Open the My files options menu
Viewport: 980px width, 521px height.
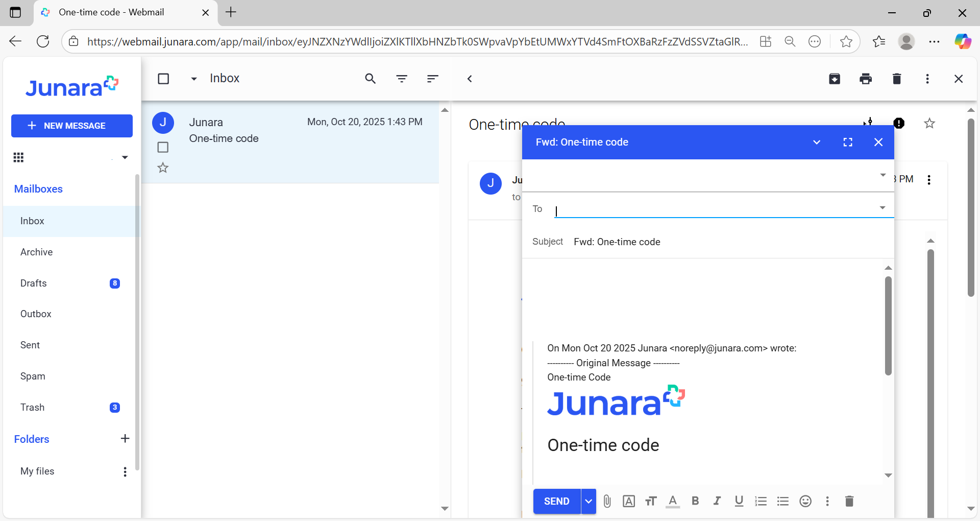[125, 471]
